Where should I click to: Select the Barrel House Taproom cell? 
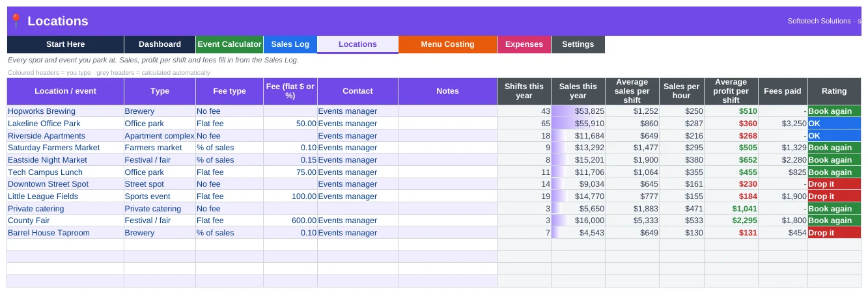[x=65, y=233]
